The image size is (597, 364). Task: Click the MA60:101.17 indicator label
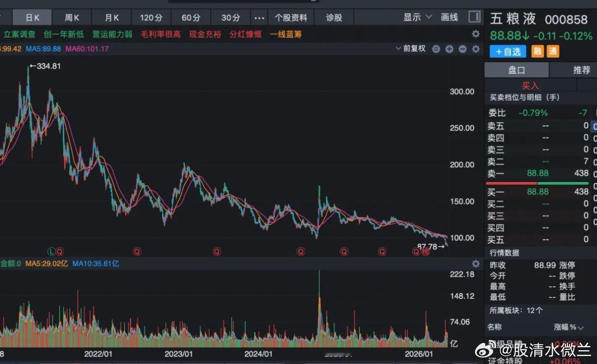click(x=87, y=48)
